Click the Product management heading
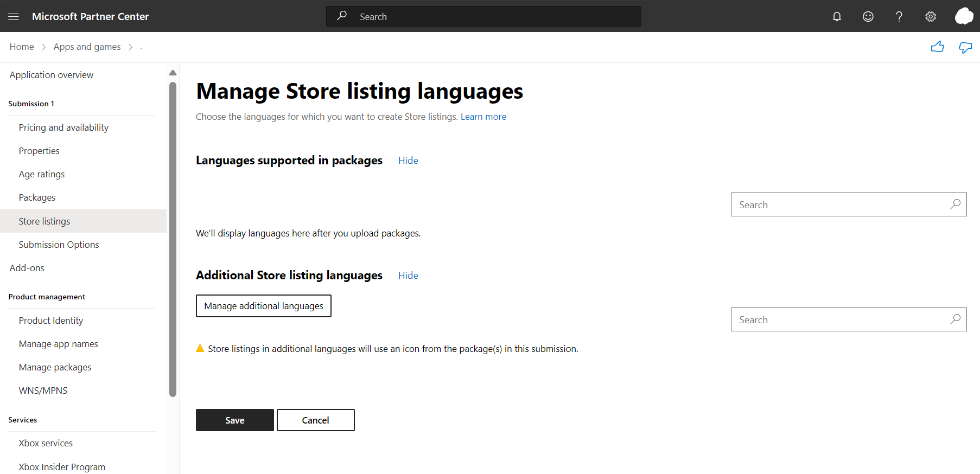This screenshot has height=474, width=980. click(47, 297)
